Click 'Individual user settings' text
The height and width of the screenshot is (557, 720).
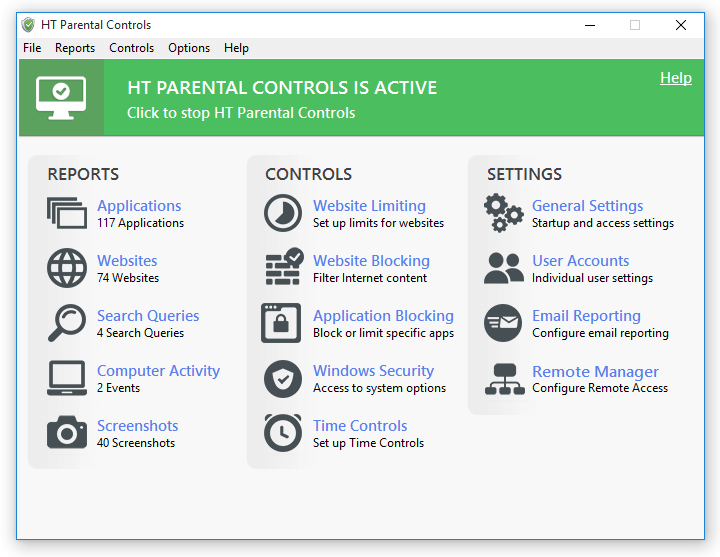(x=592, y=278)
